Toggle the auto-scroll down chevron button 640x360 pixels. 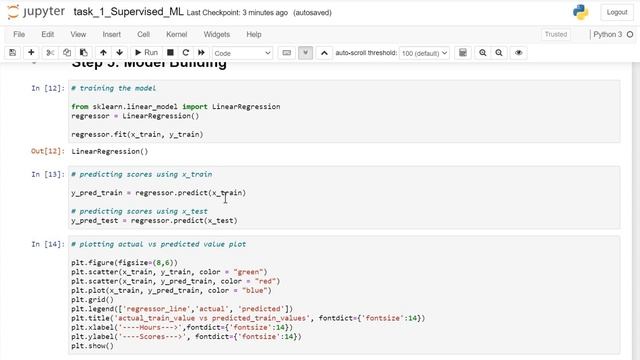pyautogui.click(x=305, y=53)
